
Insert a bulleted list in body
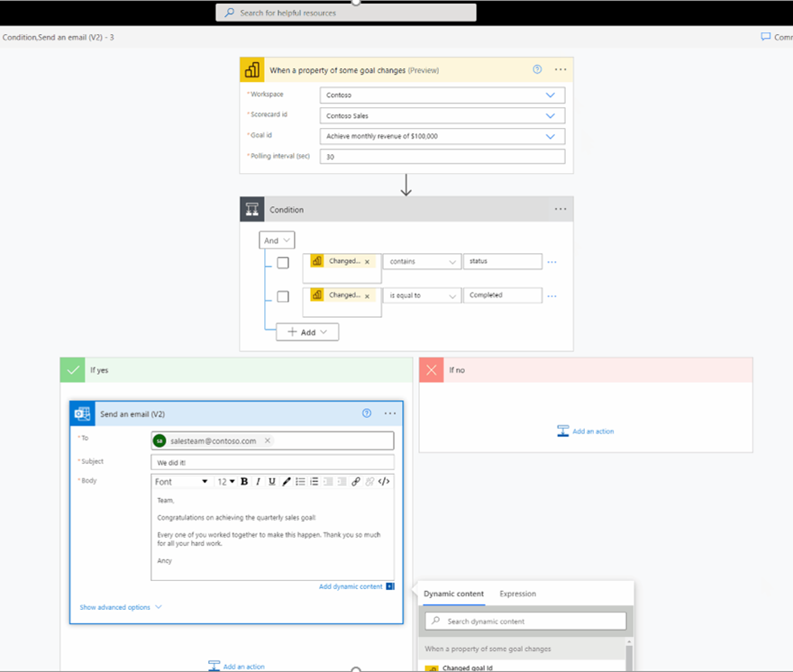click(300, 481)
